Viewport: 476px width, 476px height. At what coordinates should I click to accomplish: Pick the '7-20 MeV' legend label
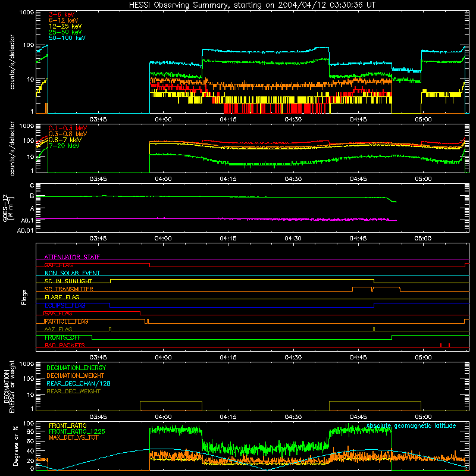64,146
